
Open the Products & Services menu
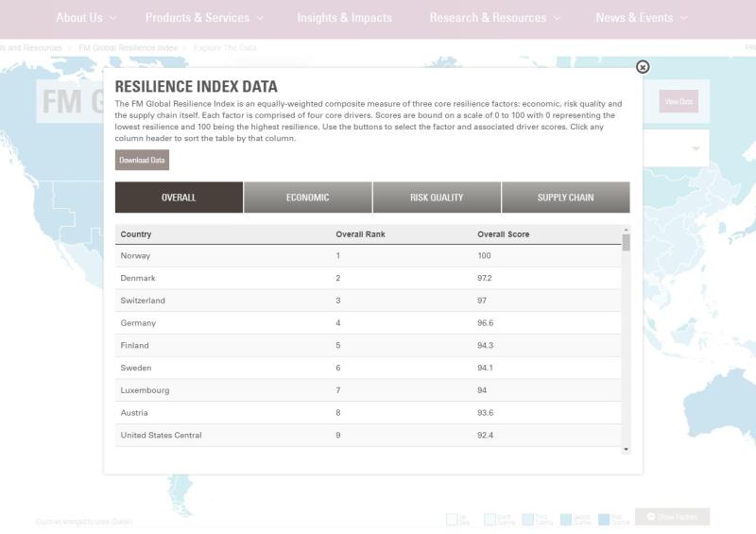[198, 18]
